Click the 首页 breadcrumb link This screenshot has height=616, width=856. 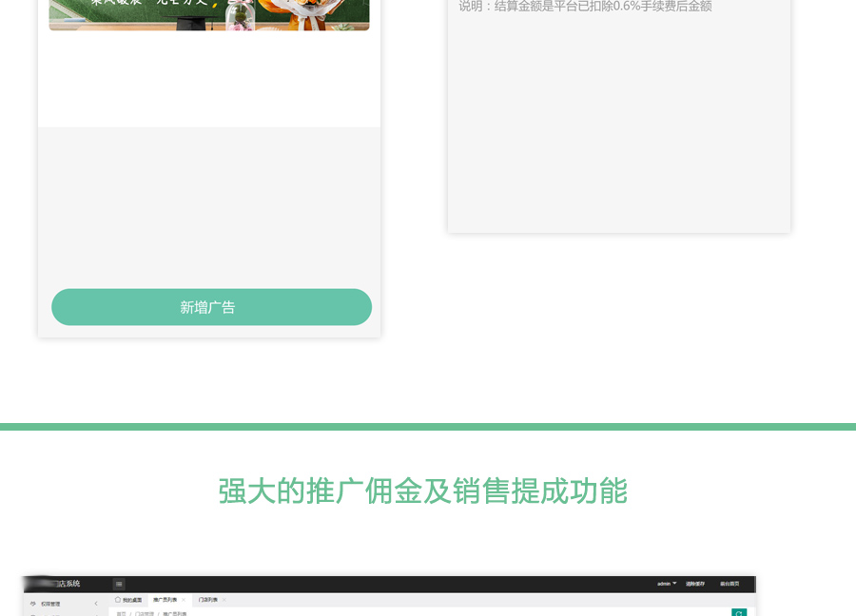tap(121, 613)
